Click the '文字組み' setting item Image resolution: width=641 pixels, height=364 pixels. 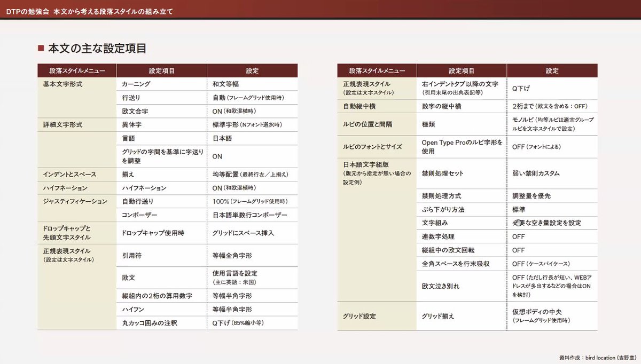coord(434,223)
